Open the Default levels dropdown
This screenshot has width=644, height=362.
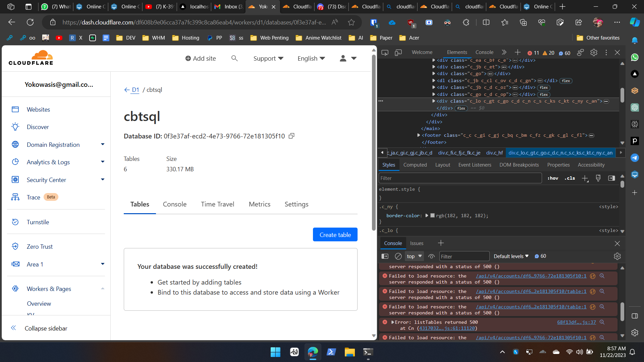[x=511, y=256]
